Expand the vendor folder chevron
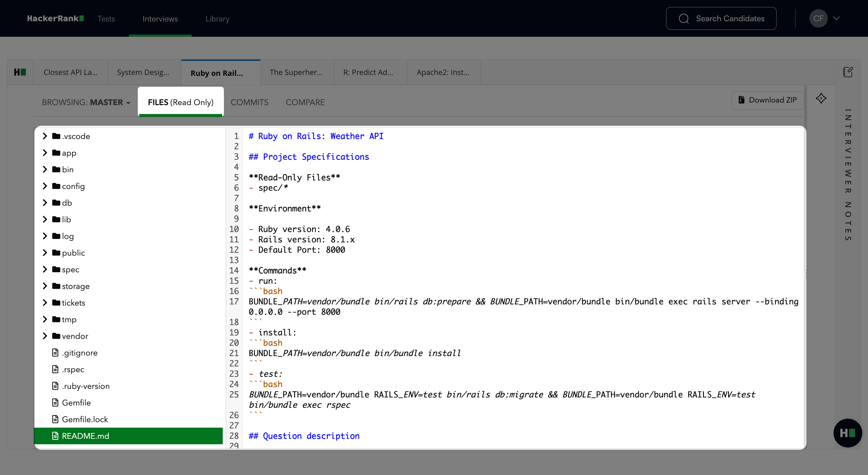The height and width of the screenshot is (475, 868). point(45,336)
